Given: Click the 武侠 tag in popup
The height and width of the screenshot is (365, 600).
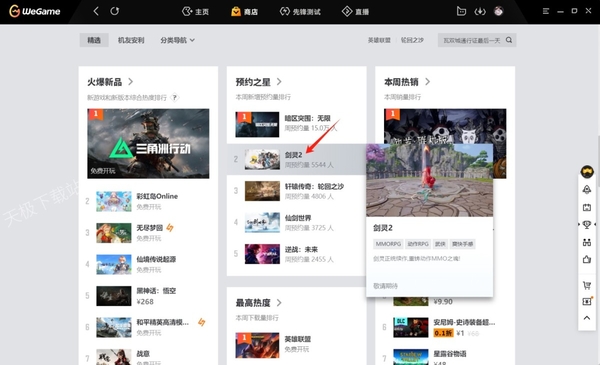Looking at the screenshot, I should pos(440,244).
